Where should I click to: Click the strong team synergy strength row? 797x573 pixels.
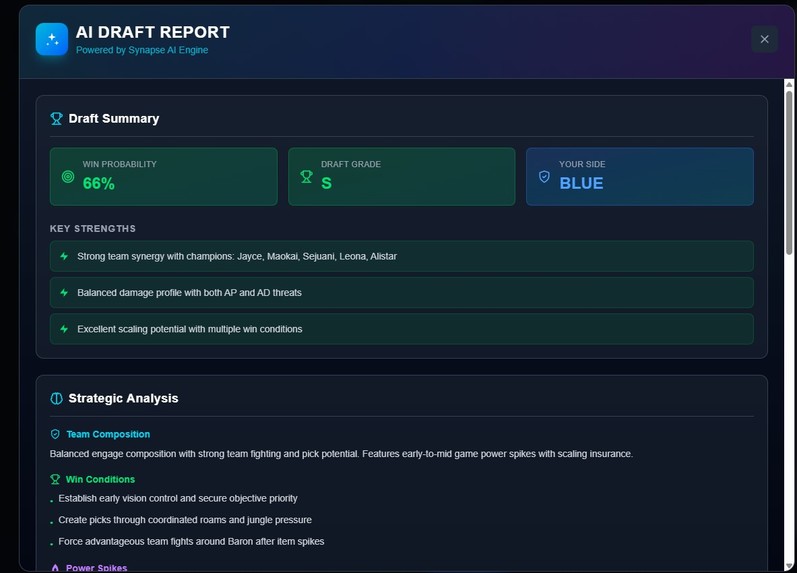coord(402,256)
